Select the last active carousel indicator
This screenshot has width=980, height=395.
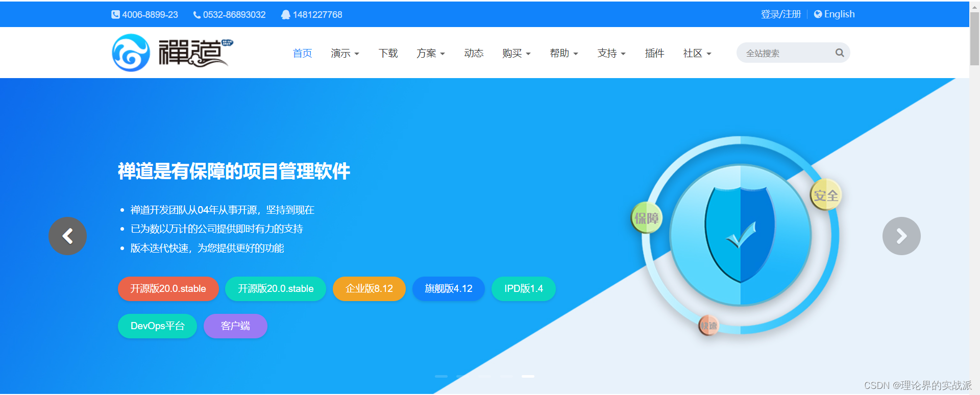528,376
